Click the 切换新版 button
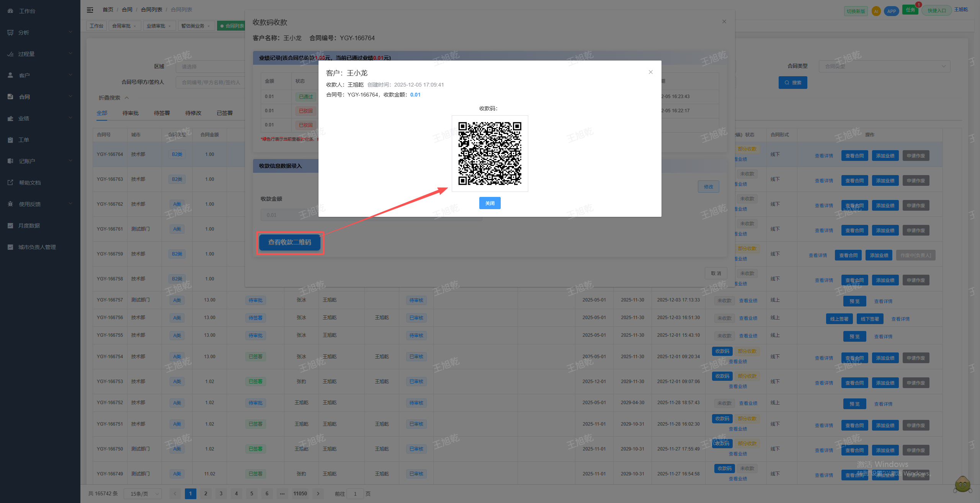The height and width of the screenshot is (503, 980). point(856,11)
